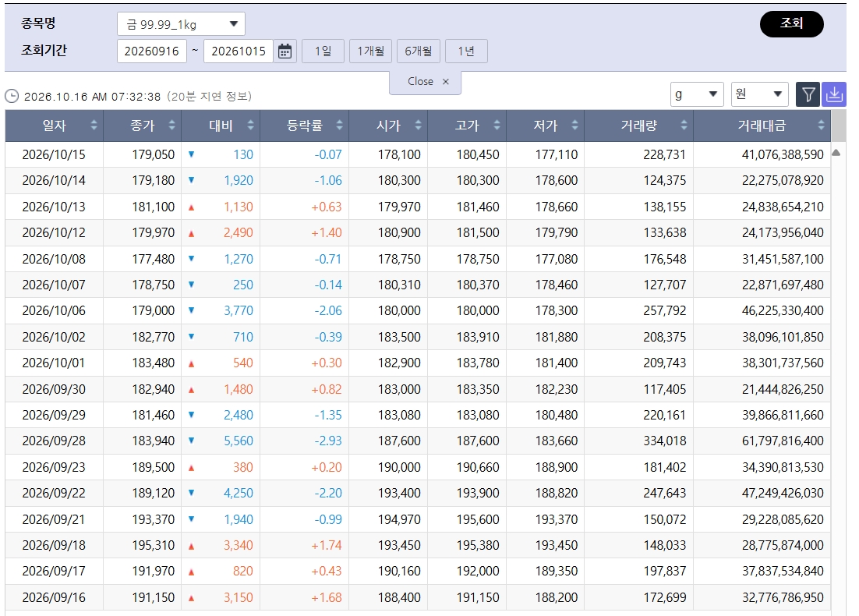
Task: Open the g weight unit dropdown
Action: 697,94
